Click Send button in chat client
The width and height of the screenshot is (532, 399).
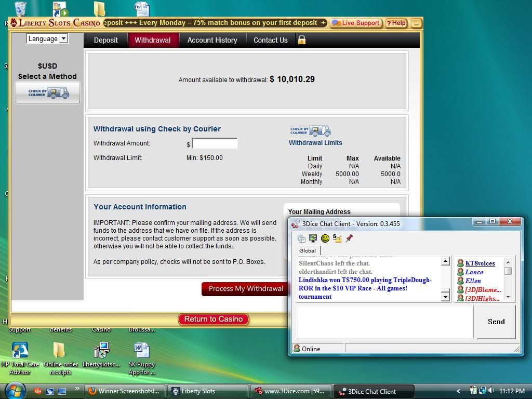click(496, 322)
